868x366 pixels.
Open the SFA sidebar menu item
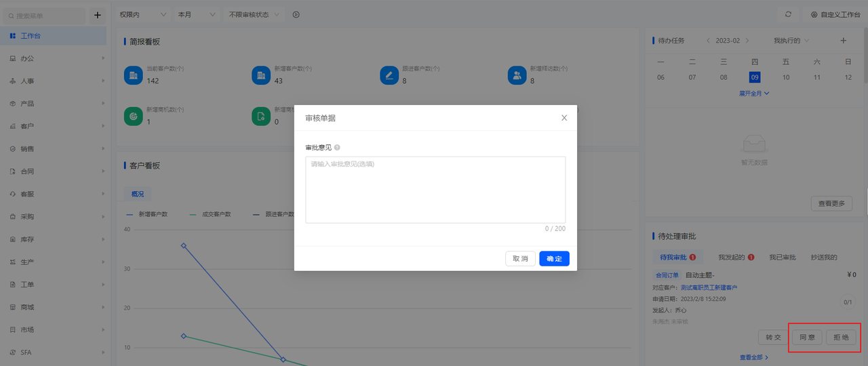tap(54, 352)
